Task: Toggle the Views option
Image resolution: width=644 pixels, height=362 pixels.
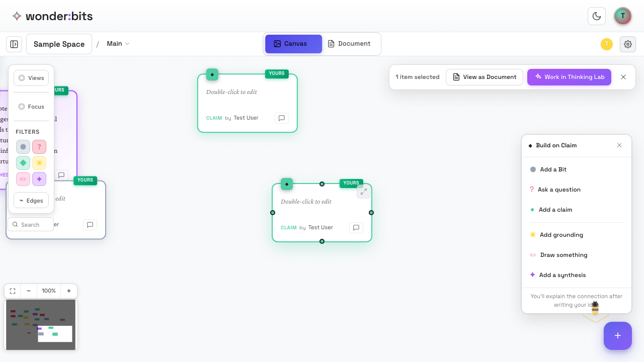Action: pos(31,78)
